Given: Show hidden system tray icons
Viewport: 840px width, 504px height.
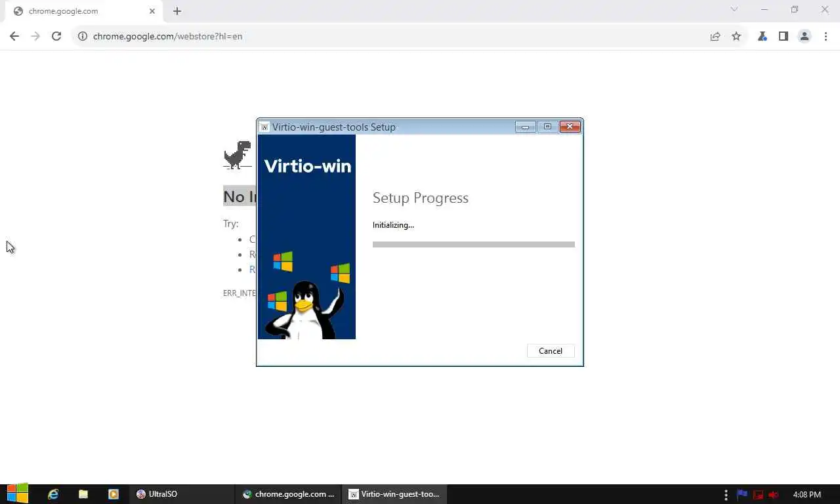Looking at the screenshot, I should pos(726,494).
